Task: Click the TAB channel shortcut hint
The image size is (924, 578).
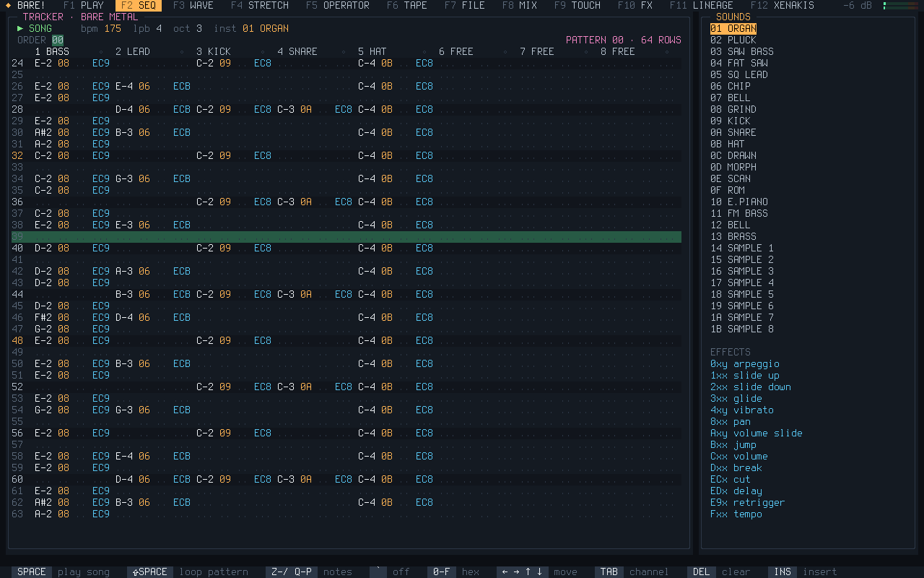Action: click(x=632, y=571)
